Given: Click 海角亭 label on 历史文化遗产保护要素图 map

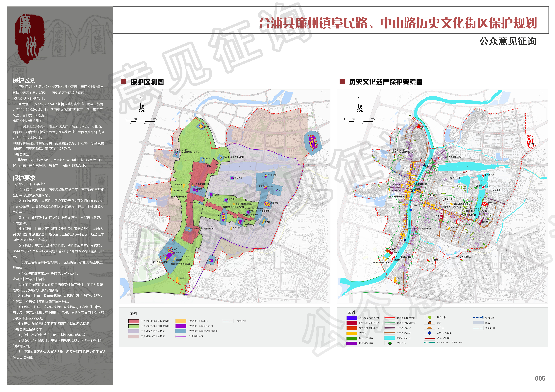Looking at the screenshot, I should click(396, 252).
